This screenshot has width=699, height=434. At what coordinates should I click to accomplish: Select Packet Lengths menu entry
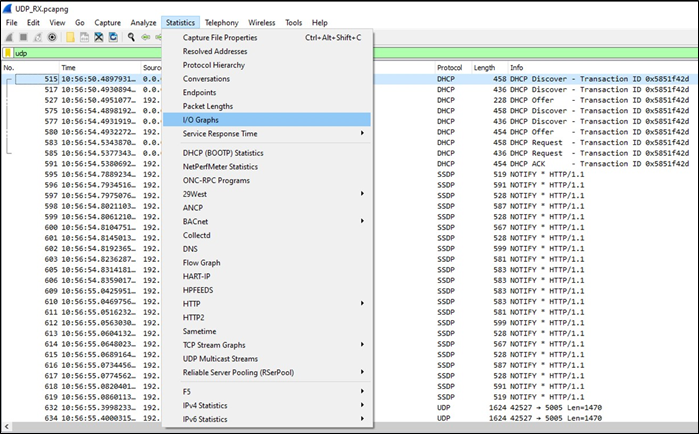pyautogui.click(x=267, y=106)
